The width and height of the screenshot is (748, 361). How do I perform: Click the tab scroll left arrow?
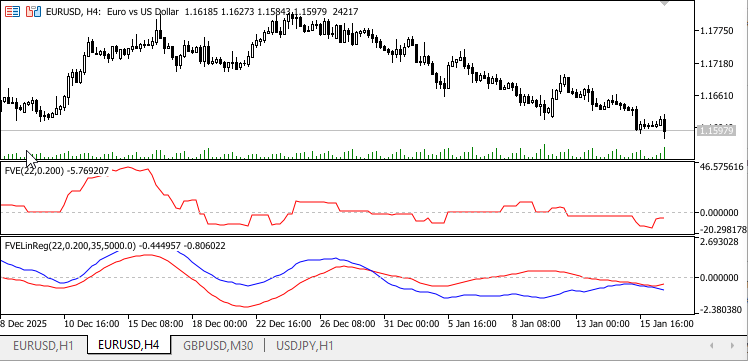click(x=712, y=345)
